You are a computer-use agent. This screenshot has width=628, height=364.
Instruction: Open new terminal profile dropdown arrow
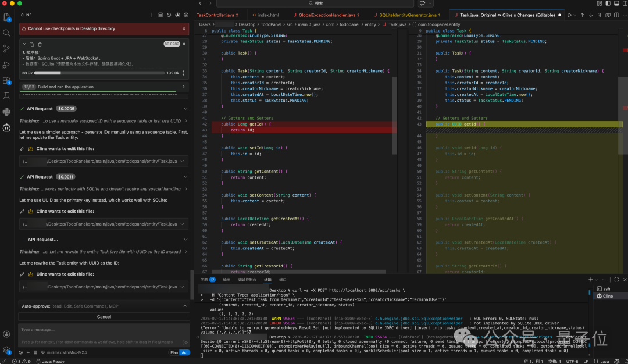point(596,280)
